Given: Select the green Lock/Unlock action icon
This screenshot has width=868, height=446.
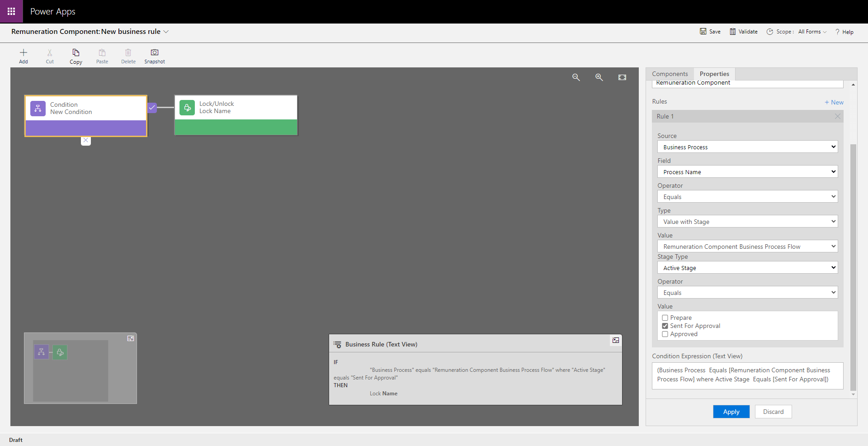Looking at the screenshot, I should tap(187, 108).
